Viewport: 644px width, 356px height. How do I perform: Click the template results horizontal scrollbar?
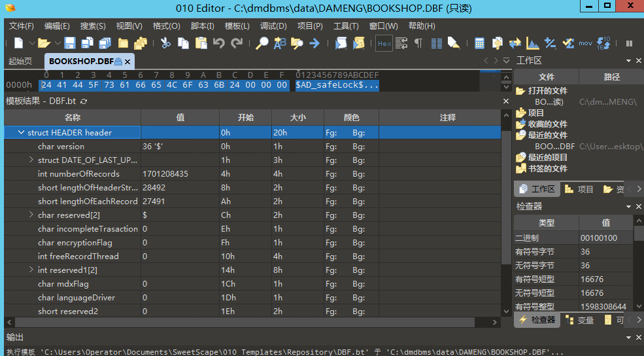(245, 322)
